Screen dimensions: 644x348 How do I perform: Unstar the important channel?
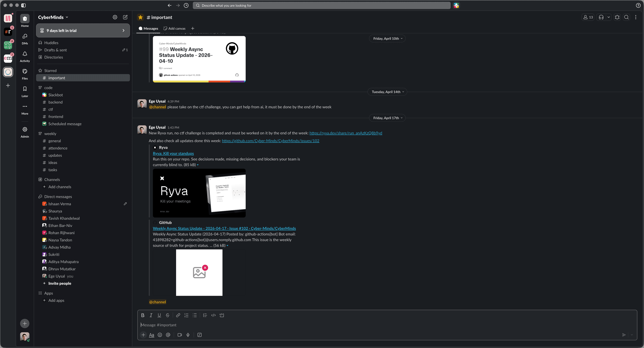(x=141, y=17)
